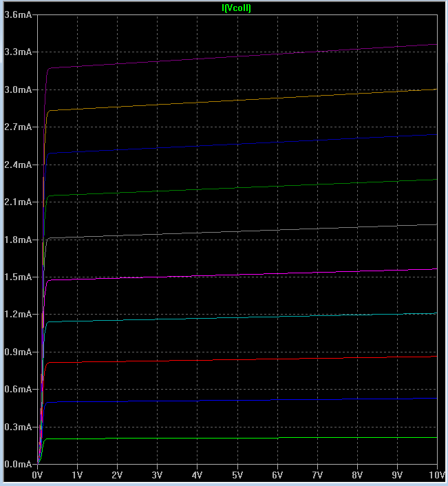The image size is (448, 486).
Task: Click the 8V x-axis label
Action: point(357,475)
